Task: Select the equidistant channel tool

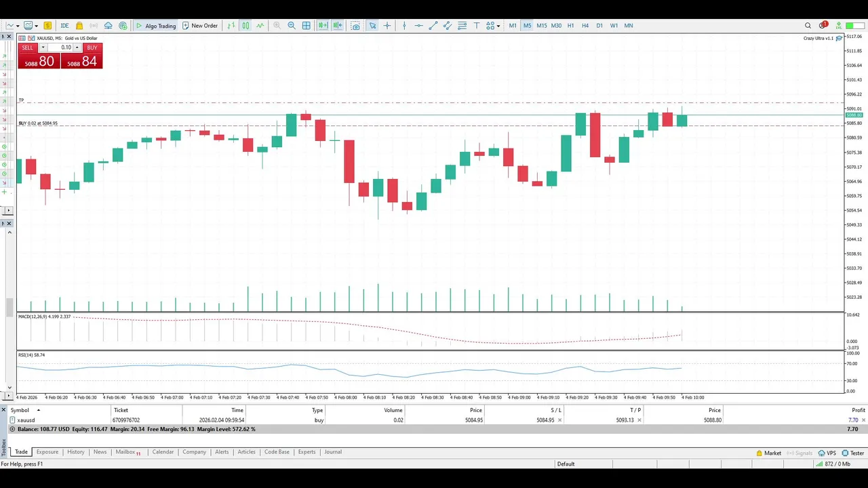Action: (448, 26)
